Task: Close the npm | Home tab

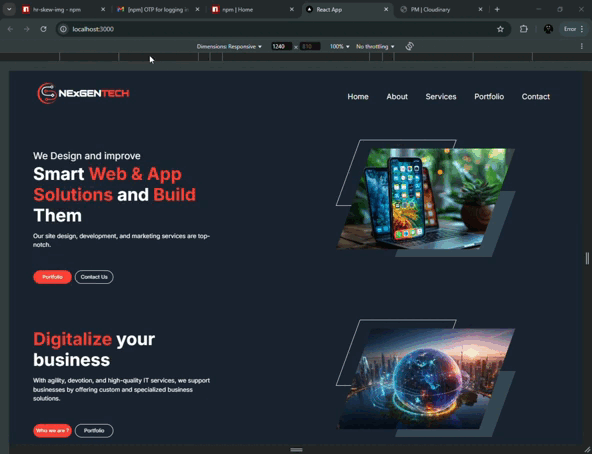Action: pyautogui.click(x=291, y=9)
